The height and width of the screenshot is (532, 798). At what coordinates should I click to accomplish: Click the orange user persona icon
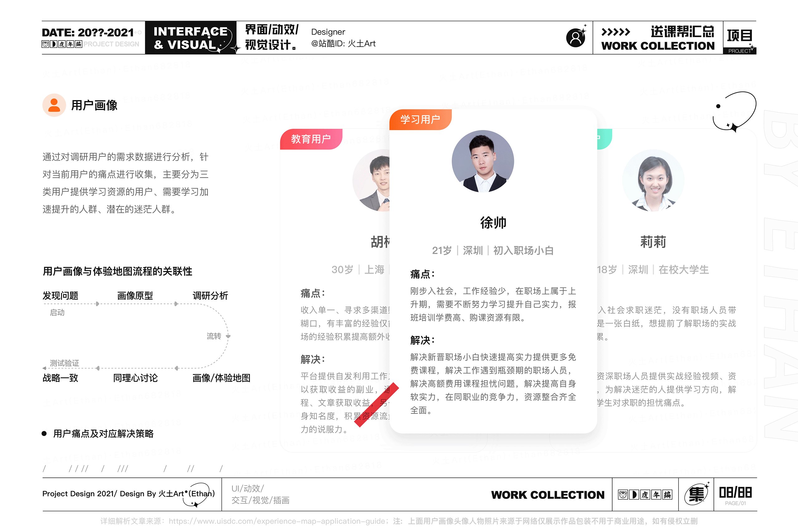(x=54, y=105)
